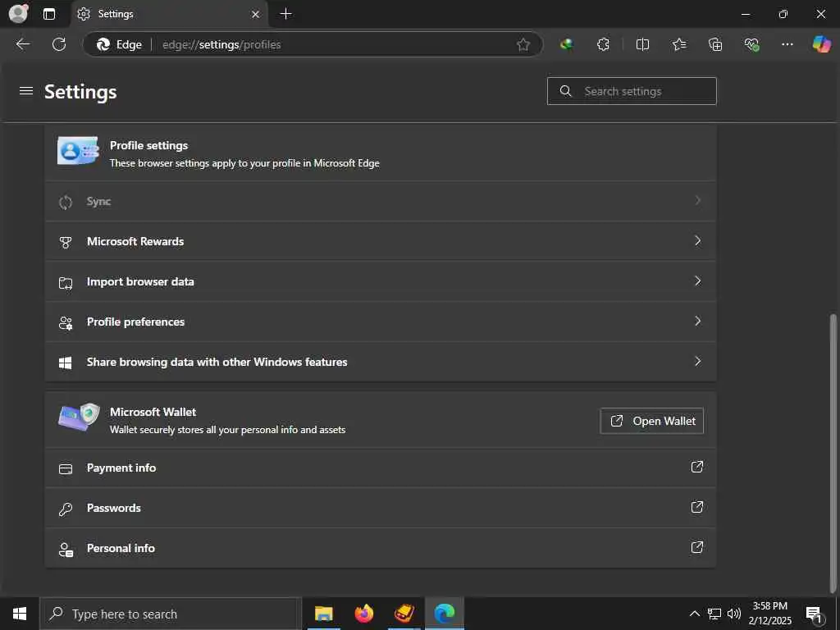Open Collections icon

click(715, 44)
